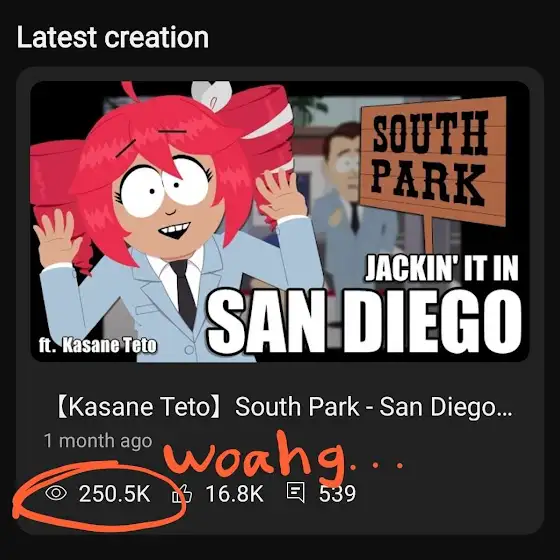The width and height of the screenshot is (560, 560).
Task: Click the comments speech-bubble icon
Action: (x=296, y=492)
